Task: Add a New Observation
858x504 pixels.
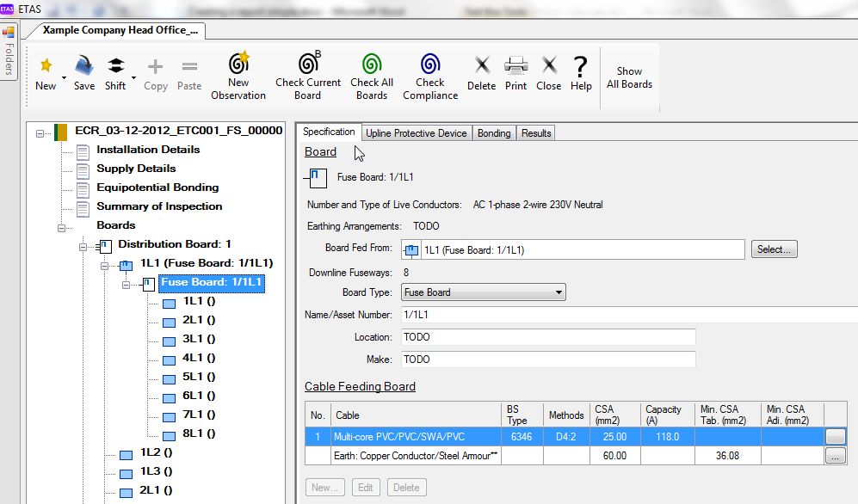Action: pyautogui.click(x=238, y=76)
